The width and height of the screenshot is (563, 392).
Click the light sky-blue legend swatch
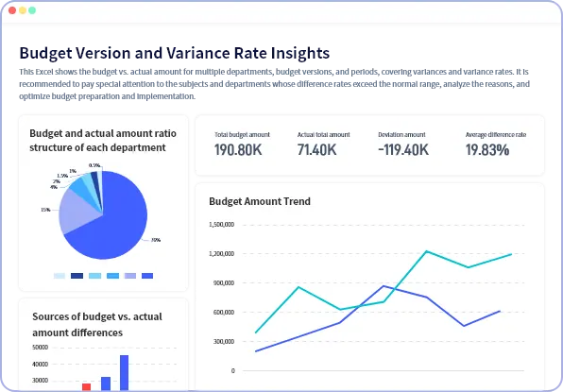click(94, 276)
